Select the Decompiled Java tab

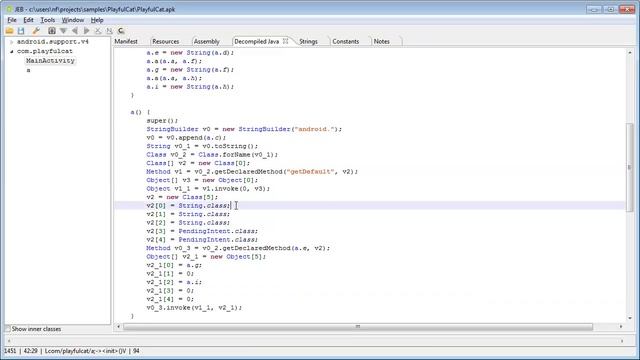tap(257, 41)
